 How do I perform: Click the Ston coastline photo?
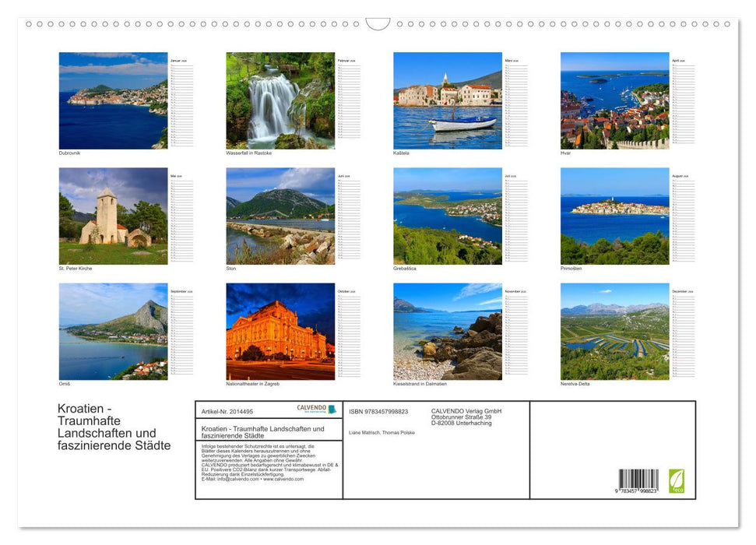tap(278, 216)
